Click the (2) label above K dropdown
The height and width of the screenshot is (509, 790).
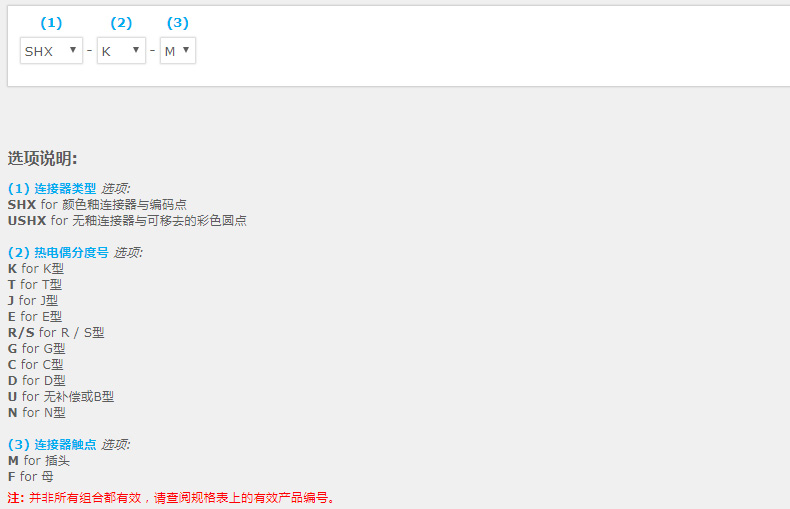[x=121, y=23]
